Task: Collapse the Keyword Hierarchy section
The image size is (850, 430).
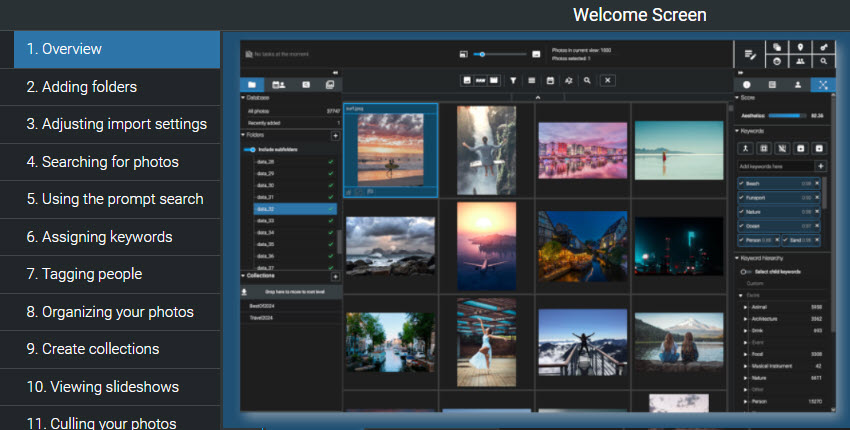Action: pyautogui.click(x=737, y=258)
